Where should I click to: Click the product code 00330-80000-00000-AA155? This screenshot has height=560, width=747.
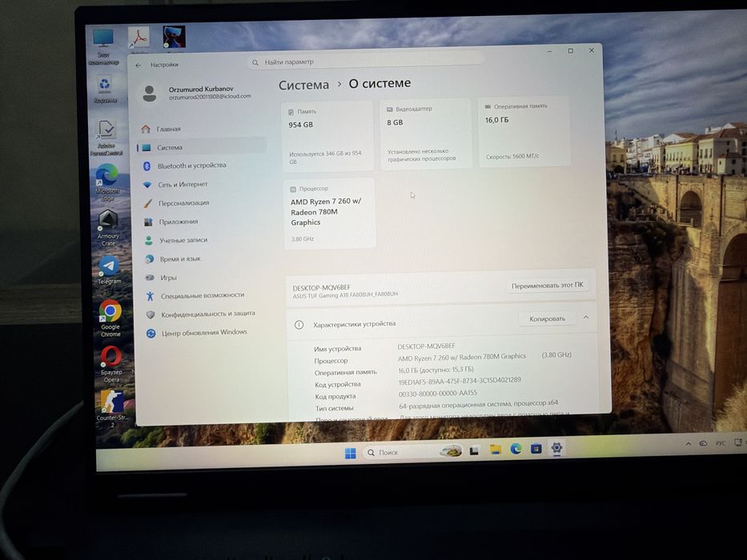[437, 394]
